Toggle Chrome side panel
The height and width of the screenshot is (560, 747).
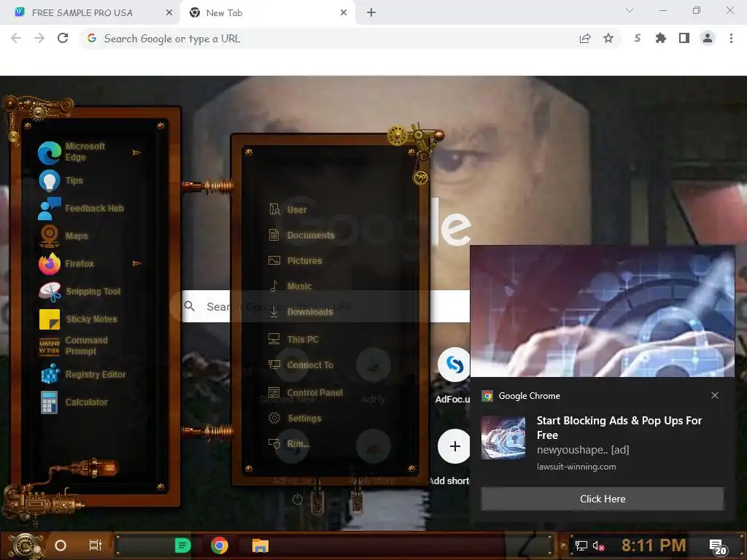coord(684,38)
